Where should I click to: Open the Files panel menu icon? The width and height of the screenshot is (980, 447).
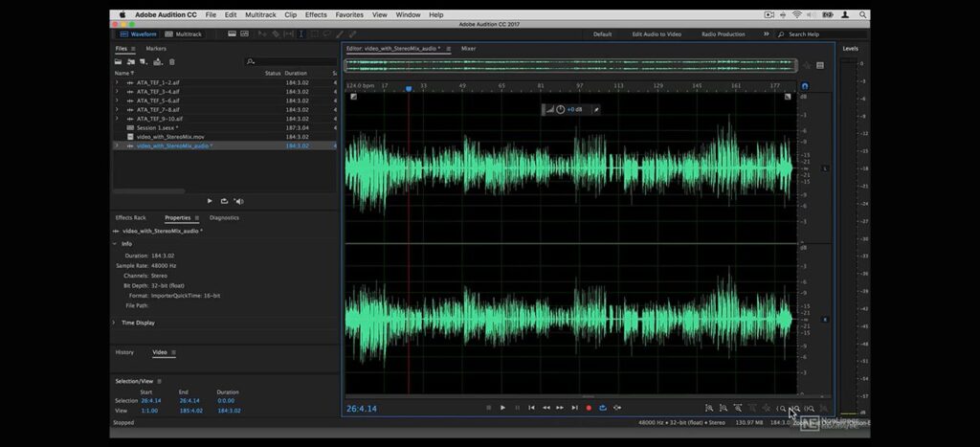pos(132,49)
